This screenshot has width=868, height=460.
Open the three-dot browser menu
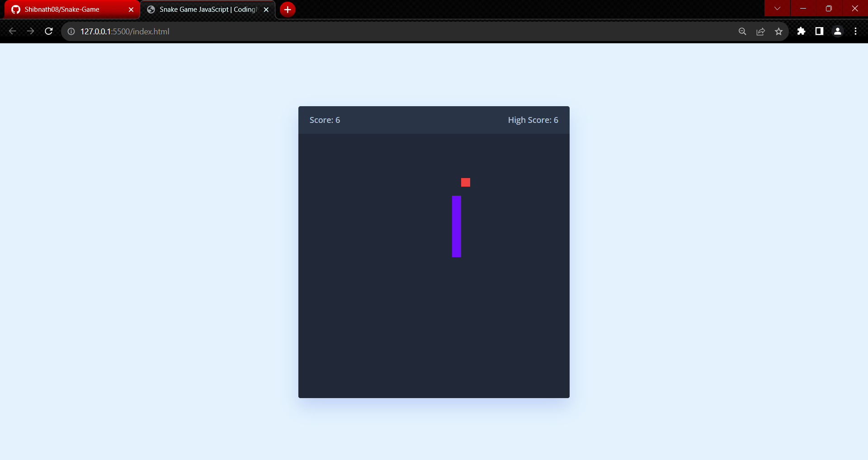point(856,31)
